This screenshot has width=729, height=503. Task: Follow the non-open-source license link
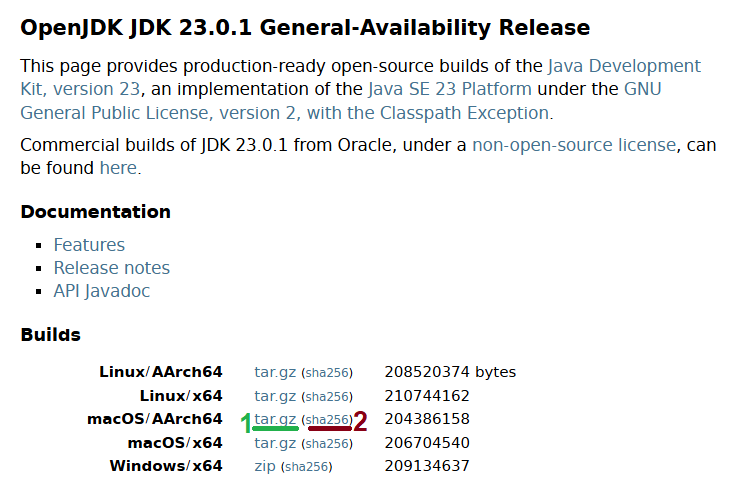(x=574, y=145)
